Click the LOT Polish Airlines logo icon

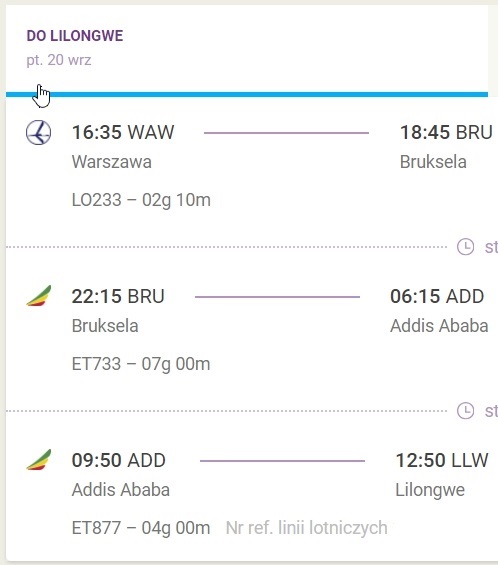(39, 133)
